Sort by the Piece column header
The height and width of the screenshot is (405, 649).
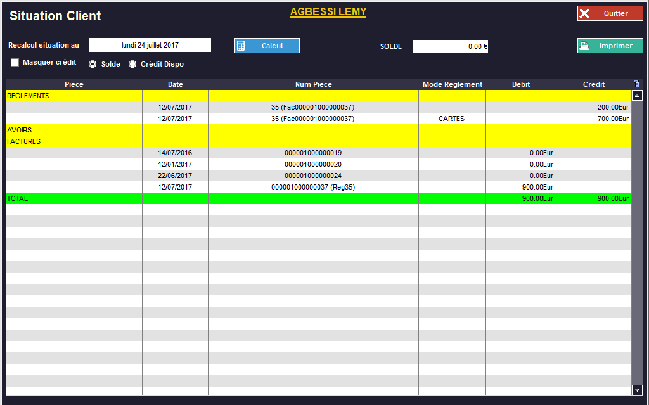click(x=73, y=84)
